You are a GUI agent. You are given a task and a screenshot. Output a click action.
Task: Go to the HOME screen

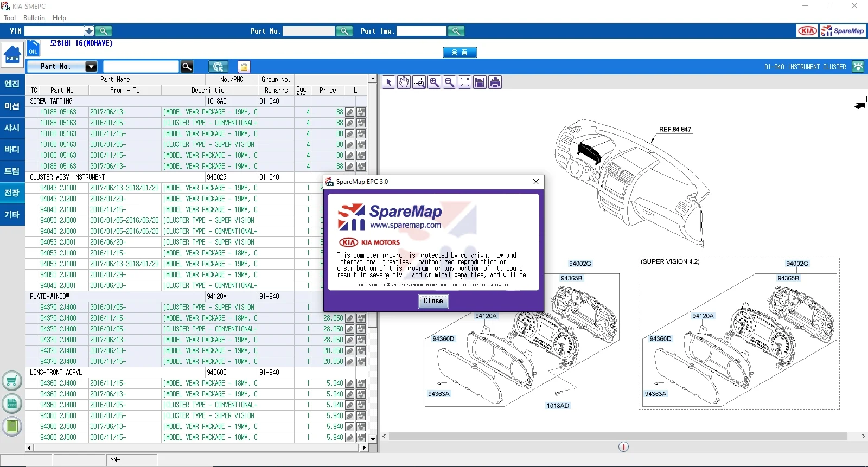click(12, 55)
